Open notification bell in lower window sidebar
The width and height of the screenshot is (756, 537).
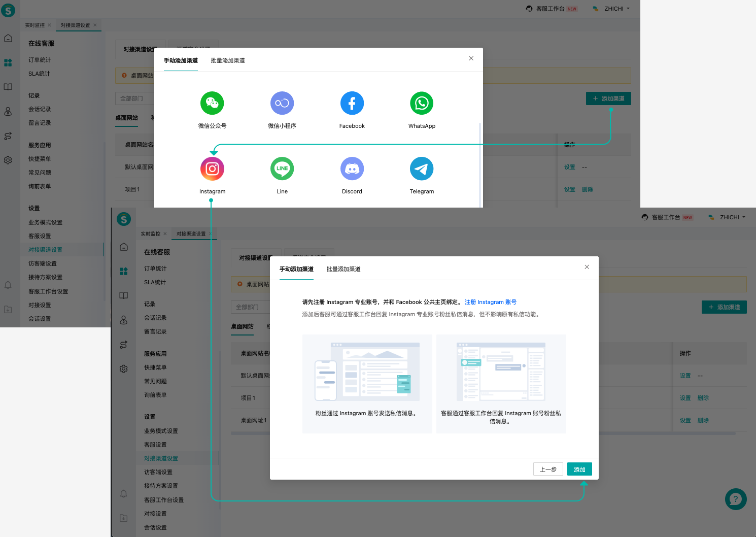(x=124, y=494)
